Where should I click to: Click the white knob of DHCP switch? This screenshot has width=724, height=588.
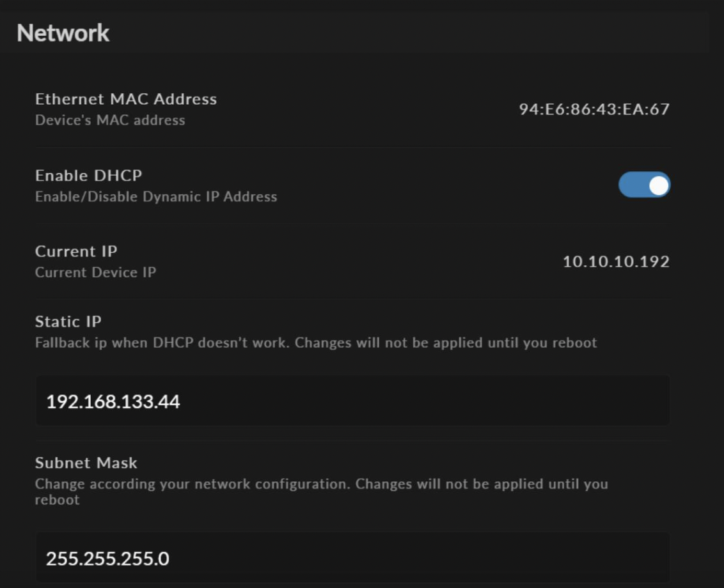[x=658, y=185]
